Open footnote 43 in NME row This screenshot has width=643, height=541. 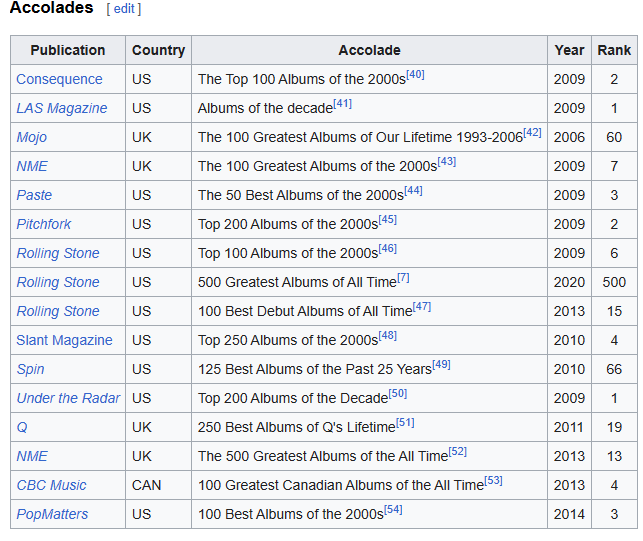pos(447,162)
